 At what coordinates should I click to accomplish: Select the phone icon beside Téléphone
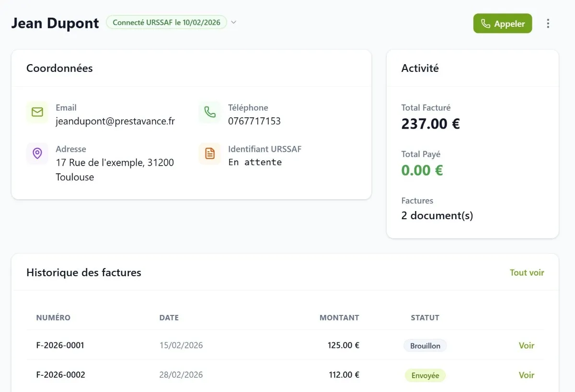tap(209, 113)
